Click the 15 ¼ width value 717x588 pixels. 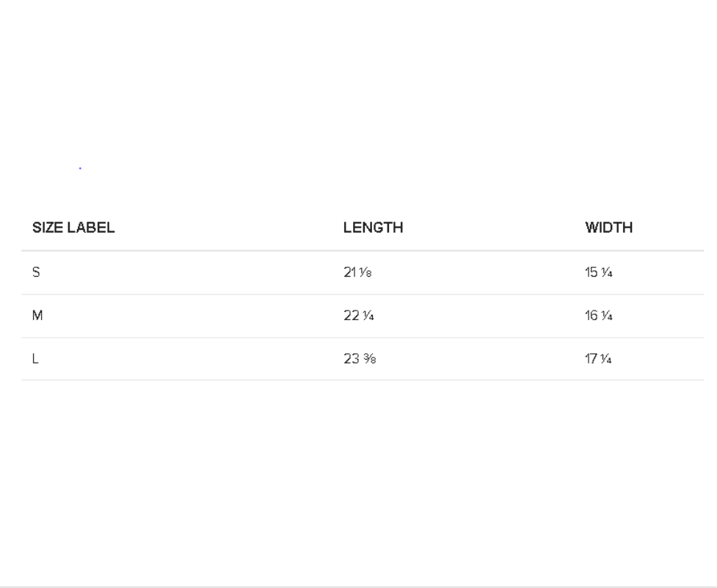pos(599,272)
